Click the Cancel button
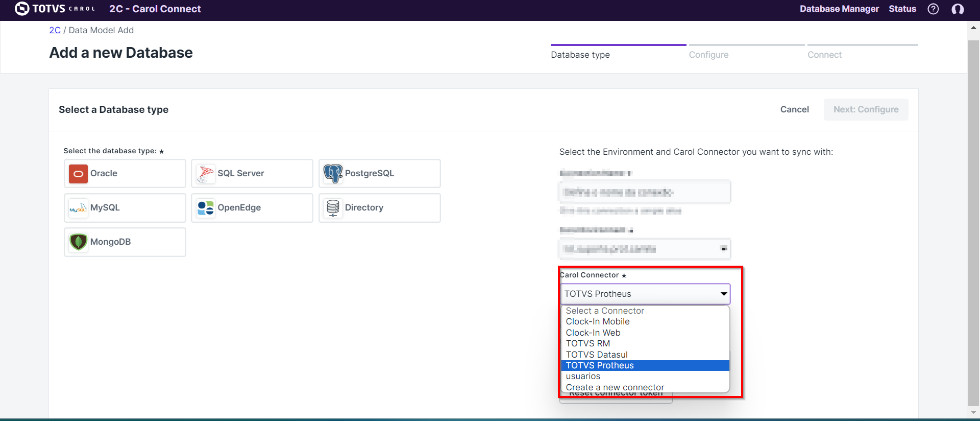 click(x=794, y=109)
